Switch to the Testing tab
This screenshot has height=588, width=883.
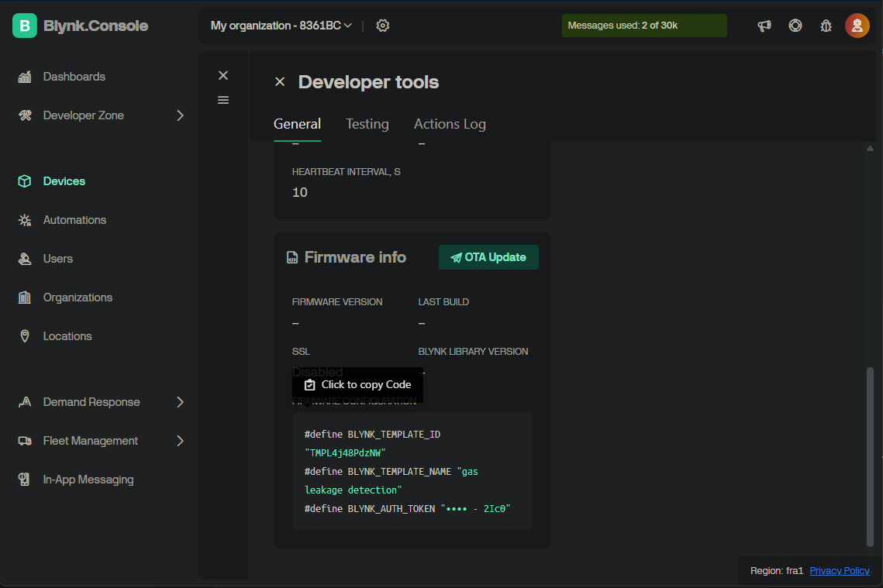[367, 124]
